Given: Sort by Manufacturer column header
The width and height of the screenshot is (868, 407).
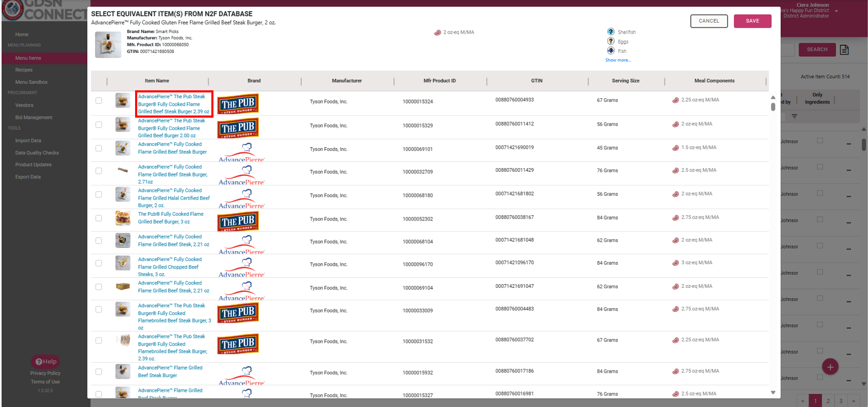Looking at the screenshot, I should tap(347, 81).
